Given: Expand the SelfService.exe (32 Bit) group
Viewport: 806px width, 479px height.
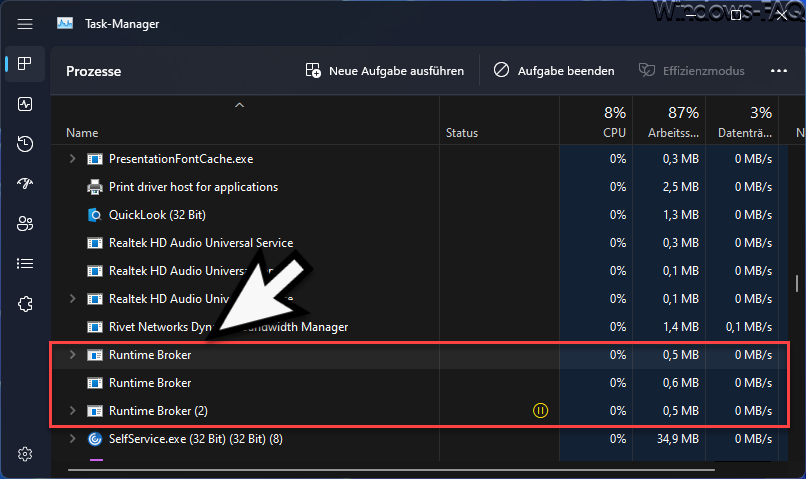Looking at the screenshot, I should click(72, 439).
